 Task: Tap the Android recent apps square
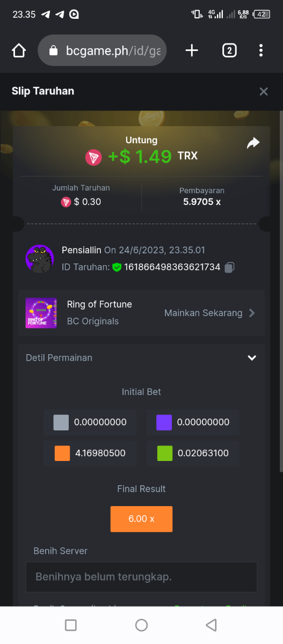click(x=70, y=625)
